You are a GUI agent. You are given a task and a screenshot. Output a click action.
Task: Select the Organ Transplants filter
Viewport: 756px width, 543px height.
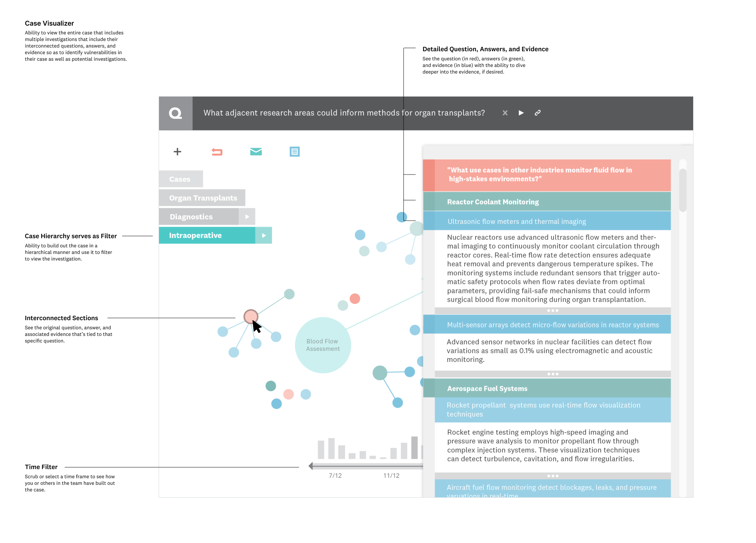tap(202, 198)
